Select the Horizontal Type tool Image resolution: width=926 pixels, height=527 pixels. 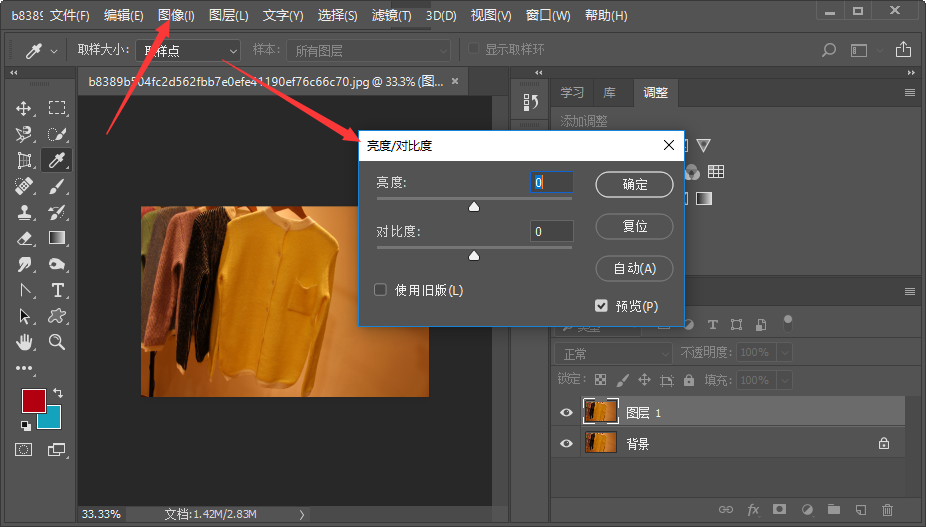57,290
